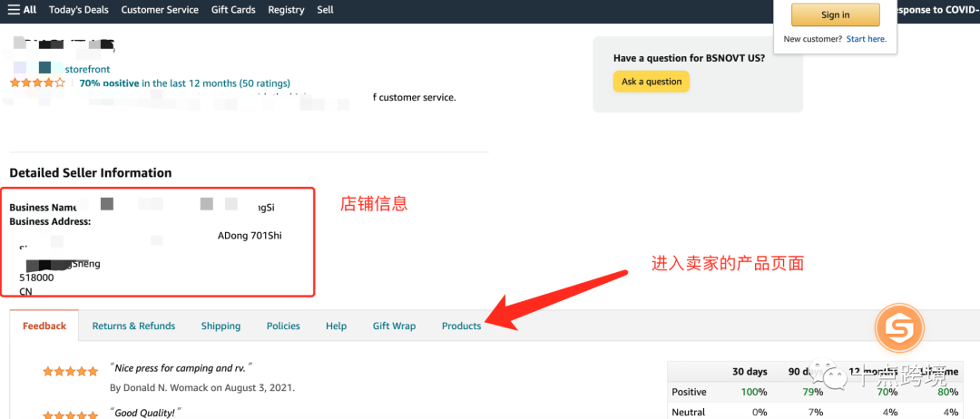Click the Nice press for camping review text
The height and width of the screenshot is (419, 980).
pos(181,368)
